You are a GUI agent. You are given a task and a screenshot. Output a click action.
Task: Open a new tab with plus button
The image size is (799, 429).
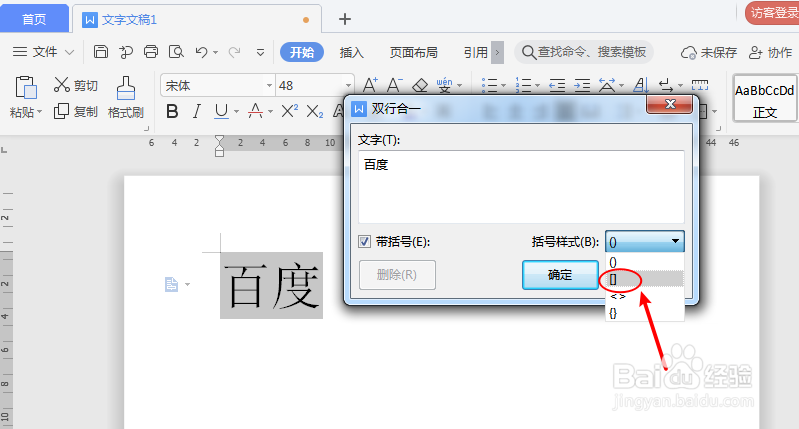[345, 19]
